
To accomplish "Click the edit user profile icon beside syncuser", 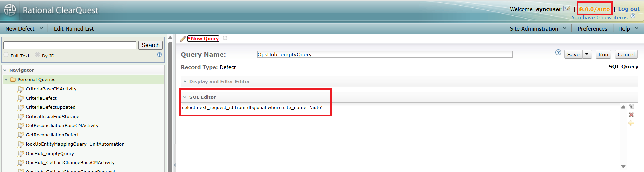I will [567, 9].
